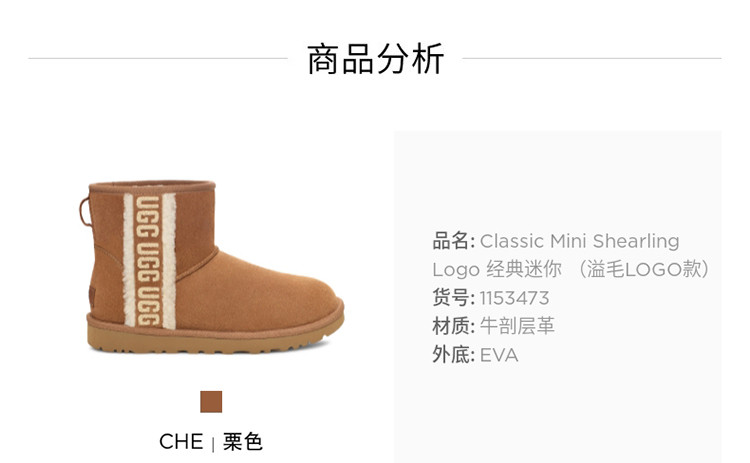
Task: Click the Logo 经典迷你 text
Action: coord(496,270)
